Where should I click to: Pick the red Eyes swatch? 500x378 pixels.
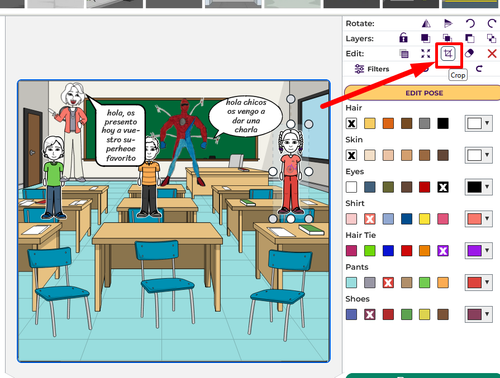coord(424,187)
